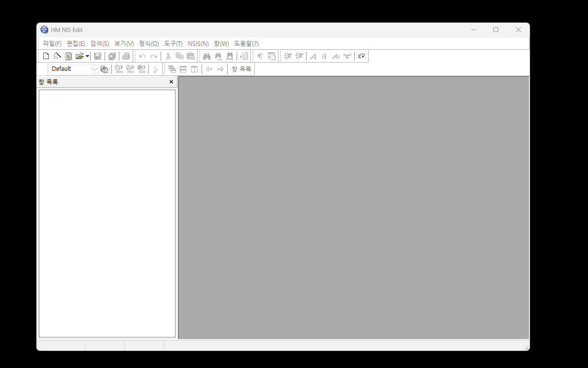The height and width of the screenshot is (368, 588).
Task: Open the NSIS(N) menu
Action: [x=198, y=43]
